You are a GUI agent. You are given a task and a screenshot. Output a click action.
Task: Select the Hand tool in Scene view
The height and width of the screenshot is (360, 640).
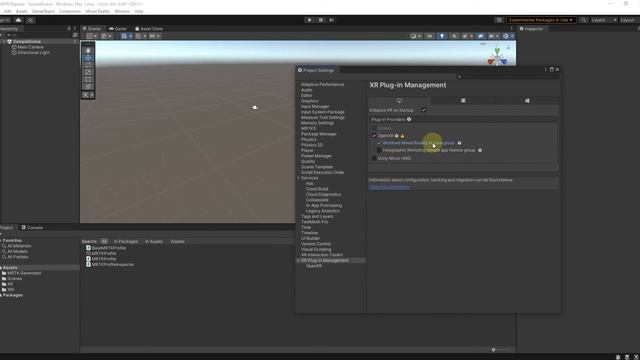click(88, 51)
